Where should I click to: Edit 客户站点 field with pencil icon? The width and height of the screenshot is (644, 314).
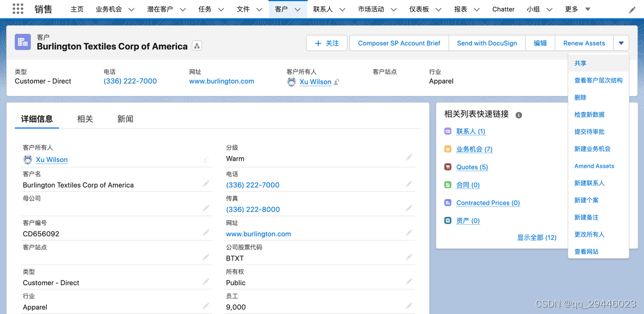206,257
